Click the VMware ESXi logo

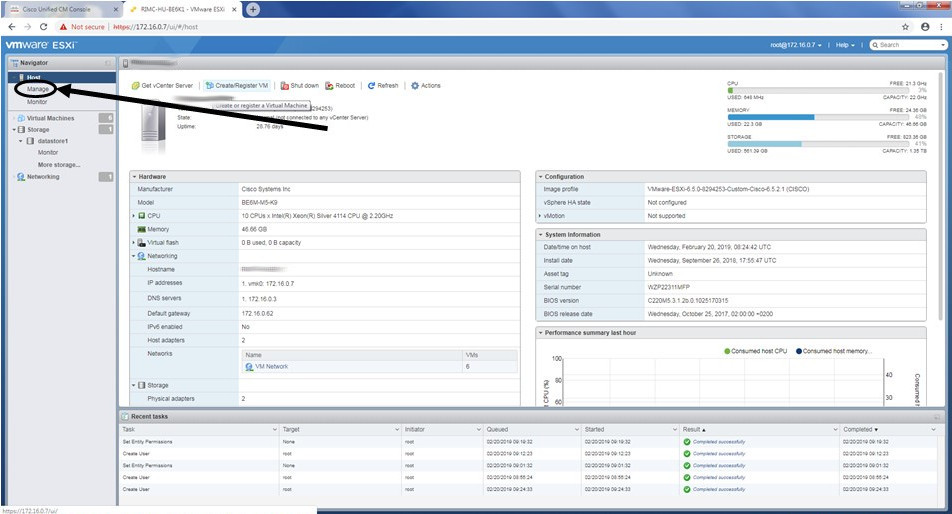pos(41,45)
